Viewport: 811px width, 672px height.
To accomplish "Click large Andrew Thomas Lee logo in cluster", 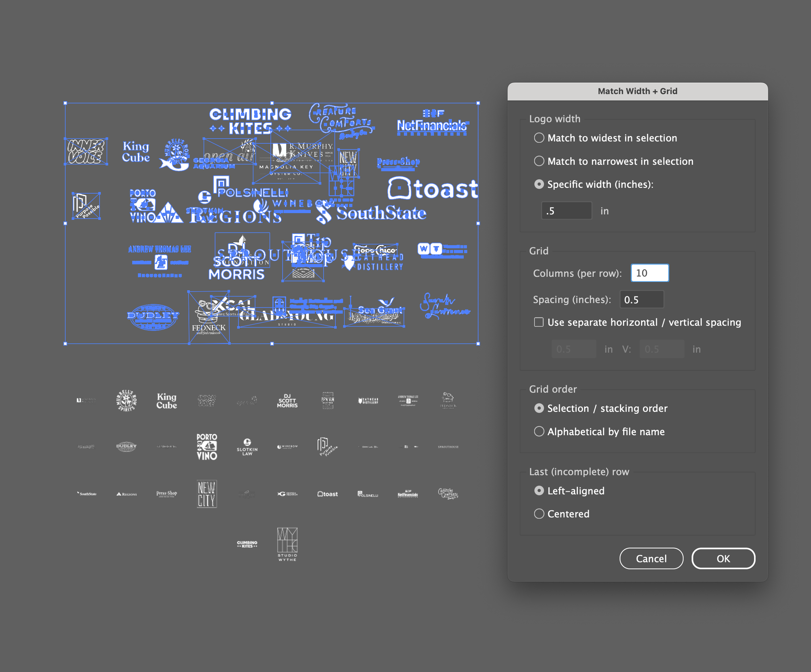I will tap(160, 261).
